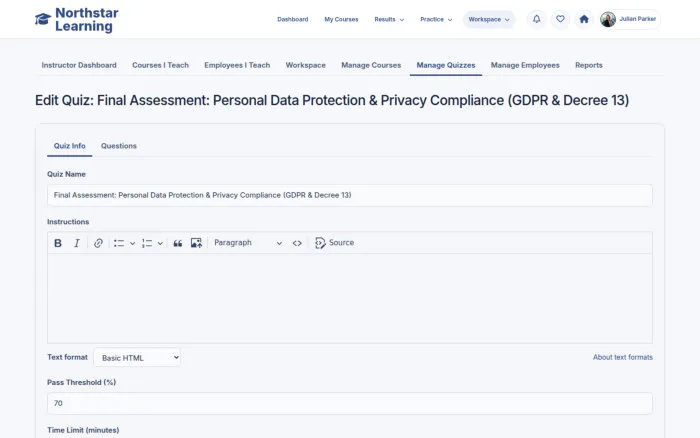
Task: Switch to the Manage Courses tab
Action: coord(371,65)
